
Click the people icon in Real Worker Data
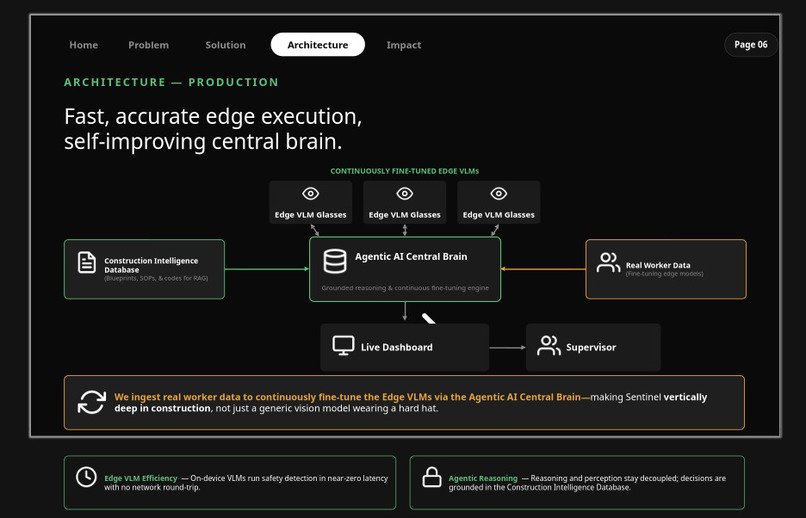[608, 262]
